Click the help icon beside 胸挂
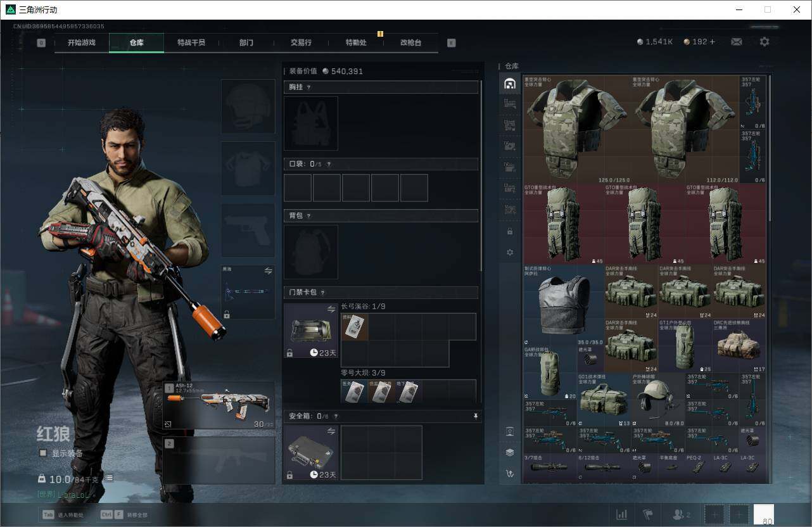Viewport: 812px width, 527px height. (x=309, y=87)
